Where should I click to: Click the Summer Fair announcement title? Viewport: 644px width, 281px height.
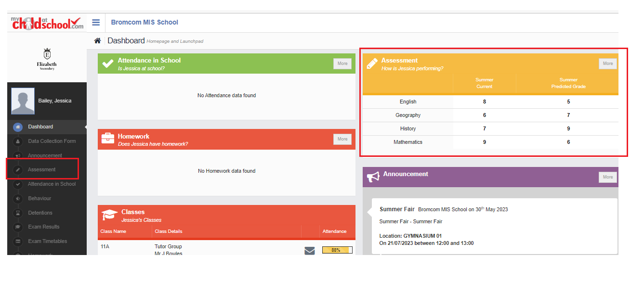[397, 209]
